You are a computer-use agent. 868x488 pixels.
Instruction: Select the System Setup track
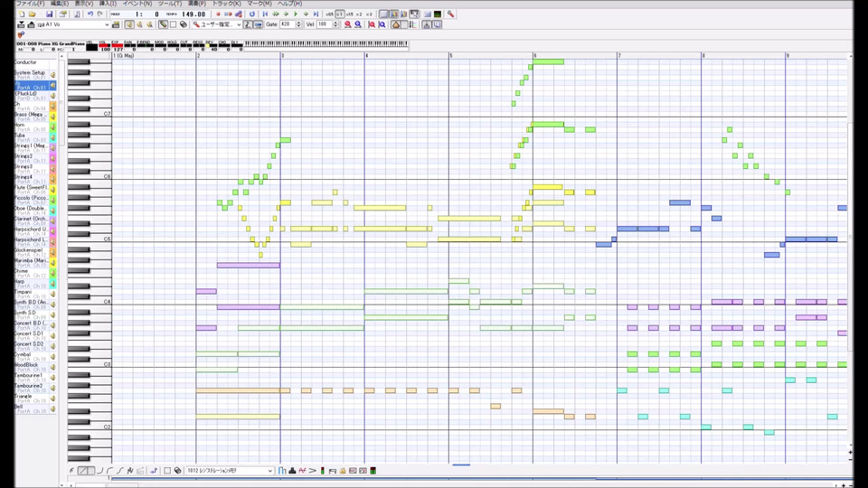(35, 74)
